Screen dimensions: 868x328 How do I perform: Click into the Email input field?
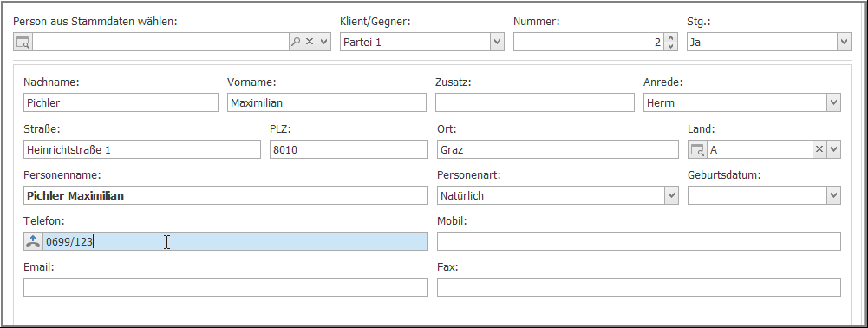pyautogui.click(x=225, y=287)
